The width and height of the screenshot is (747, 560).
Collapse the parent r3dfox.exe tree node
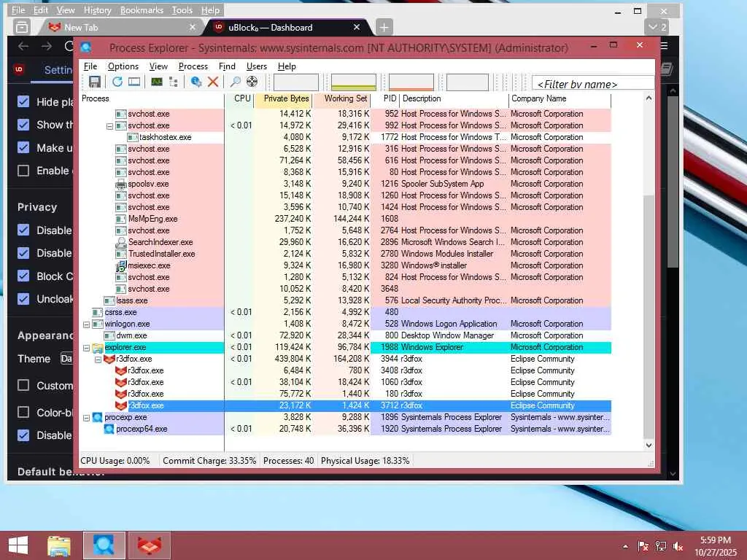pyautogui.click(x=98, y=359)
